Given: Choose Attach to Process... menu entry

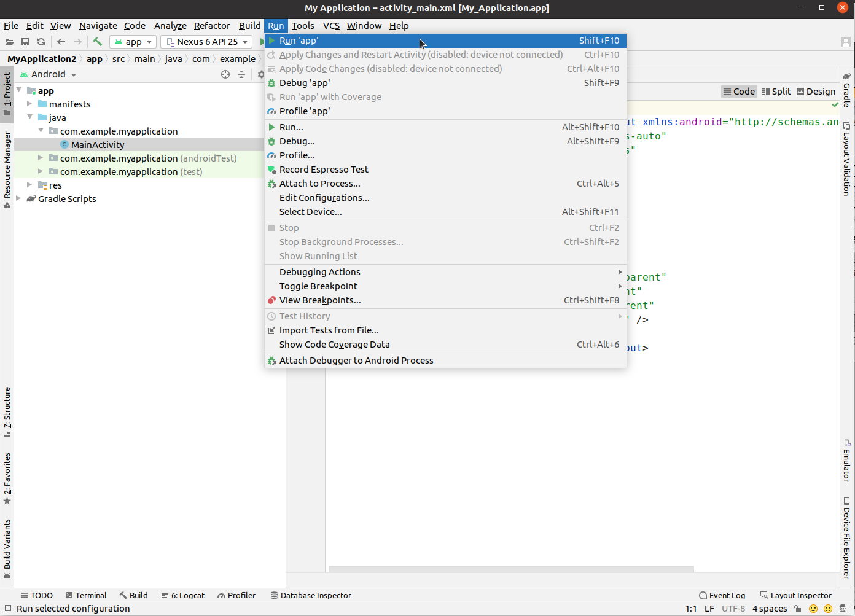Looking at the screenshot, I should [445, 184].
